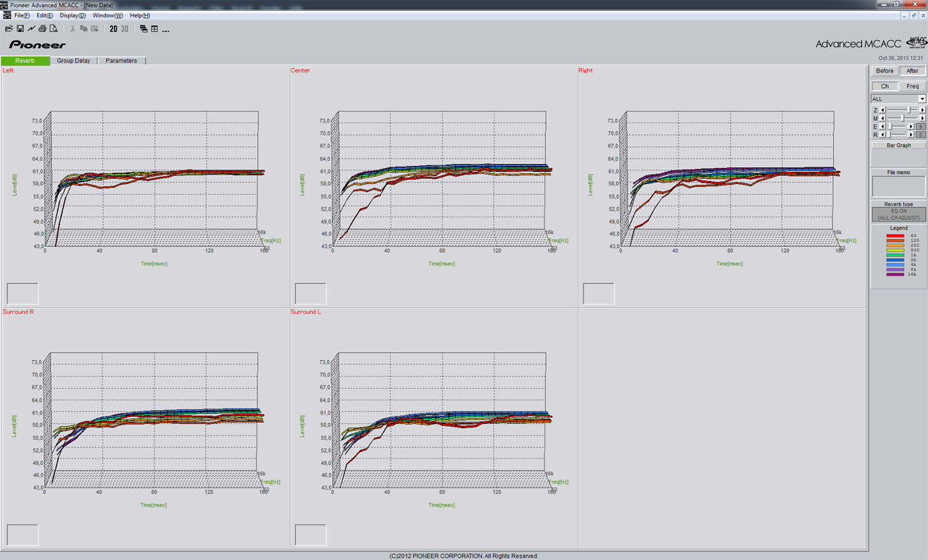Click the File memo text box
Viewport: 928px width, 560px height.
click(898, 186)
